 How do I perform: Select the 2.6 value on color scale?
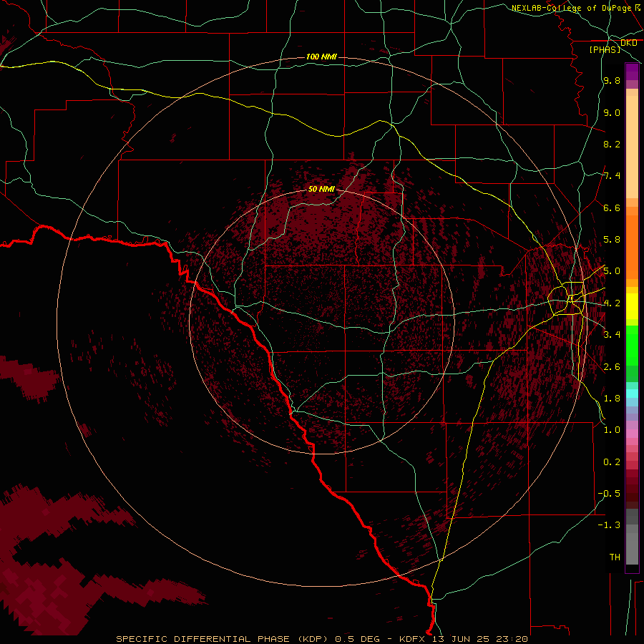click(x=612, y=367)
